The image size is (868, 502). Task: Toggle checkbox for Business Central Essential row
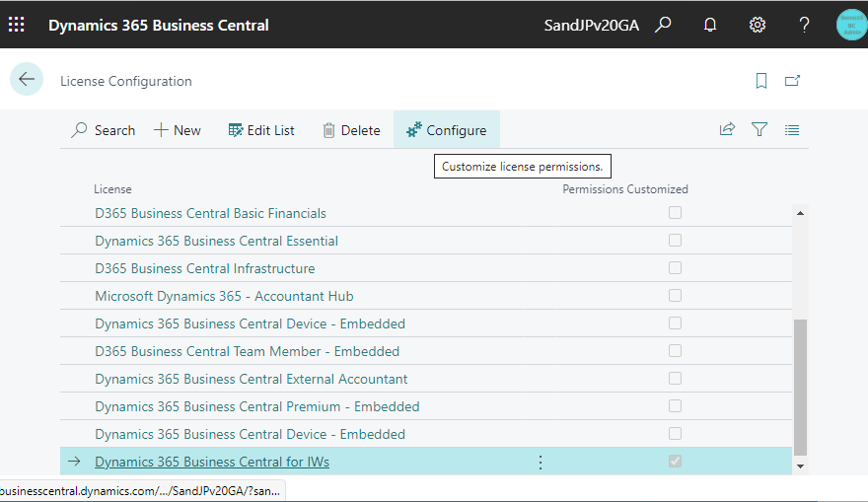[675, 241]
